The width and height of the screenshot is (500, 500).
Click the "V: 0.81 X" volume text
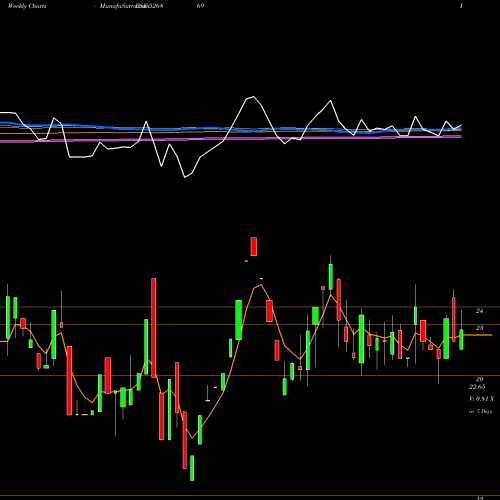pyautogui.click(x=481, y=399)
